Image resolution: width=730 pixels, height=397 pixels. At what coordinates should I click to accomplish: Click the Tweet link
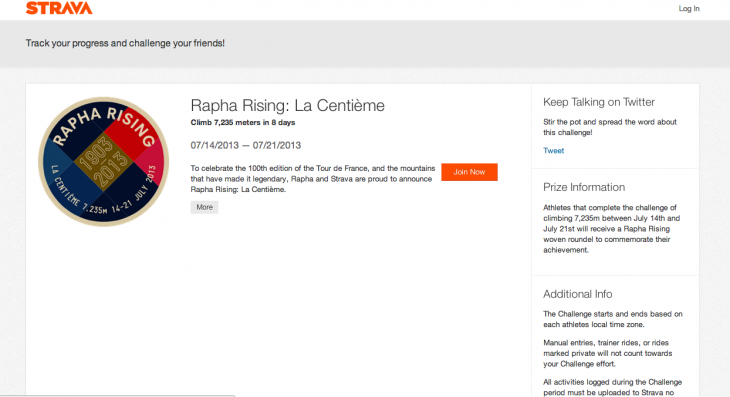point(553,150)
